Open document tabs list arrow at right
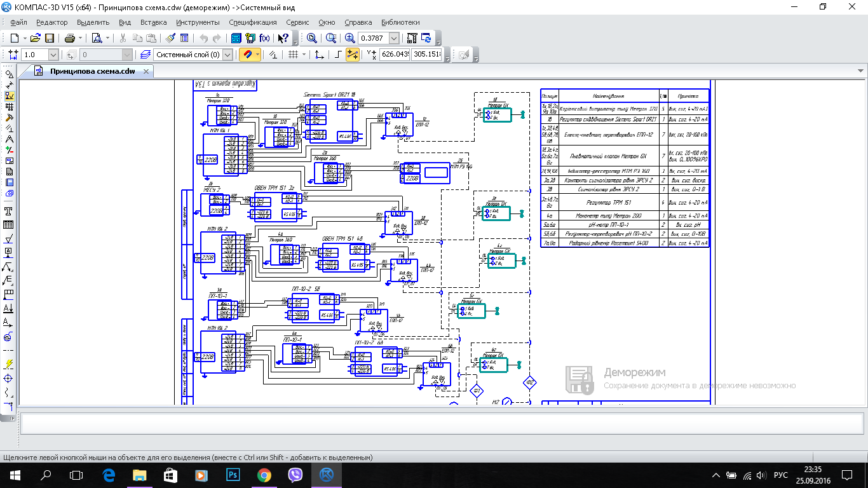 (860, 71)
